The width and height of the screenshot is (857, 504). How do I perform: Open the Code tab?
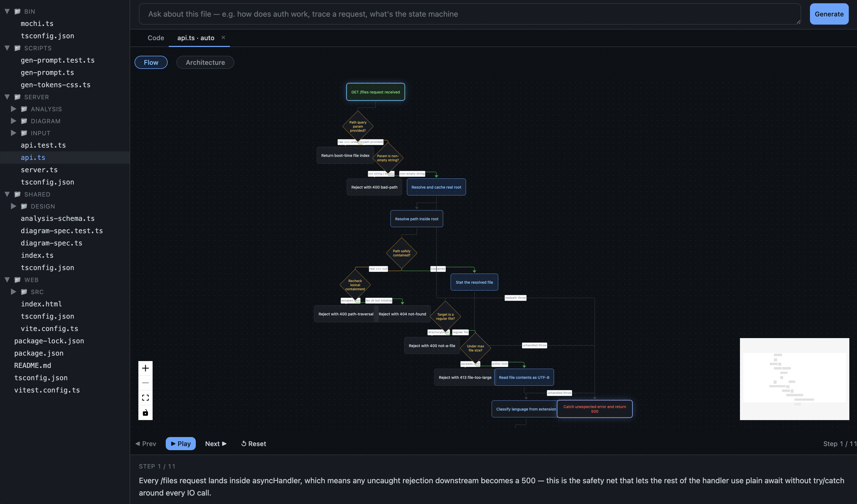pos(156,38)
